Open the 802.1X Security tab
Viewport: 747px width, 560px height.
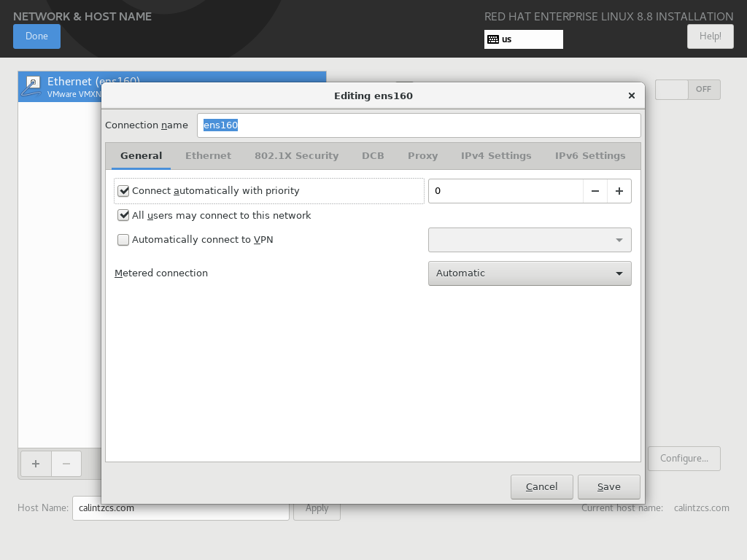pyautogui.click(x=296, y=156)
